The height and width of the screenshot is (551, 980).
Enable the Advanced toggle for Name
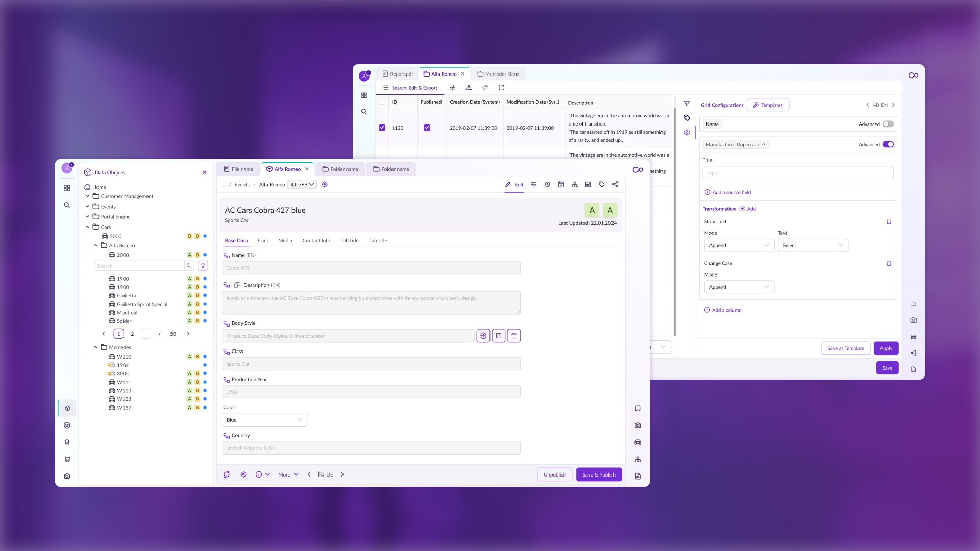coord(887,124)
